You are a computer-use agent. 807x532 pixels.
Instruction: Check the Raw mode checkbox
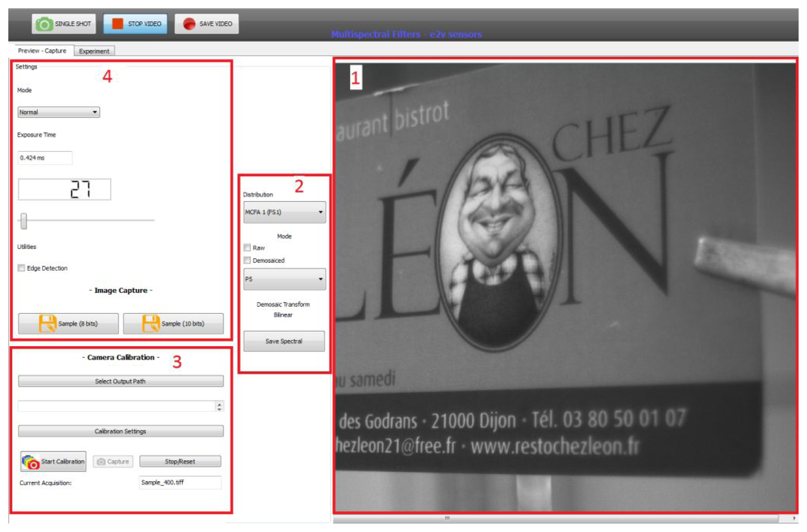tap(247, 248)
